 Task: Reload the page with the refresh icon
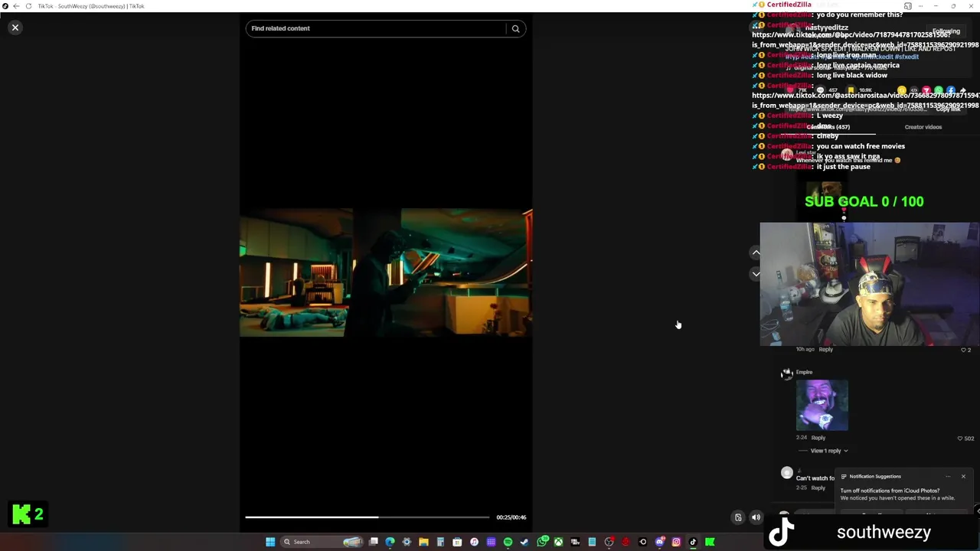coord(28,6)
